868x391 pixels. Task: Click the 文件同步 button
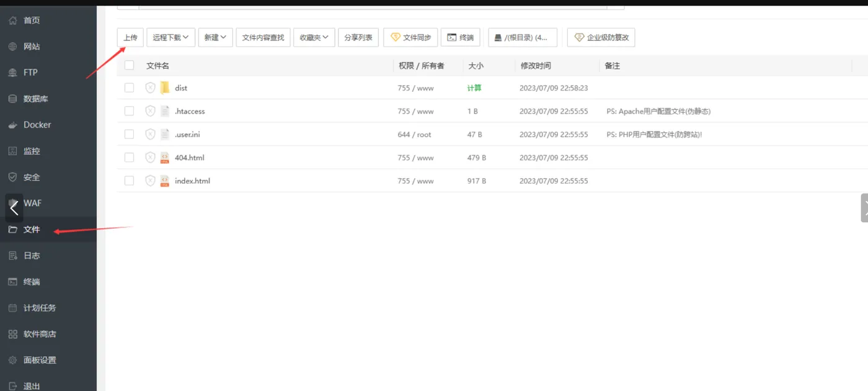pyautogui.click(x=411, y=37)
